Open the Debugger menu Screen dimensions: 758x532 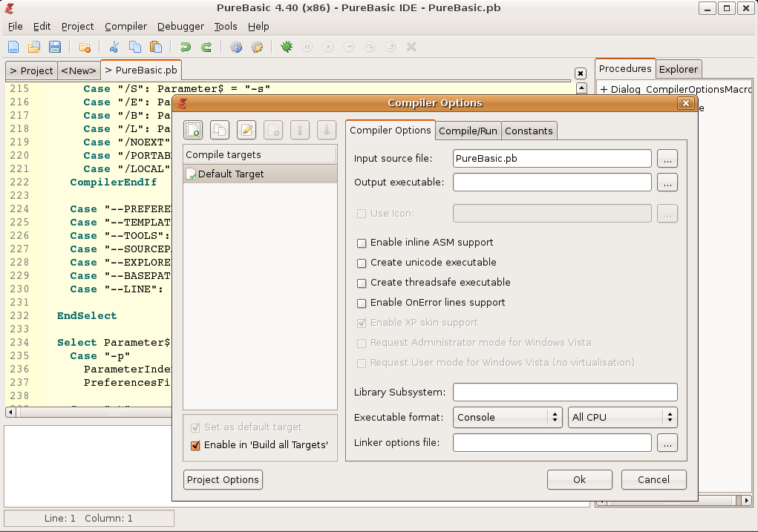click(x=180, y=26)
